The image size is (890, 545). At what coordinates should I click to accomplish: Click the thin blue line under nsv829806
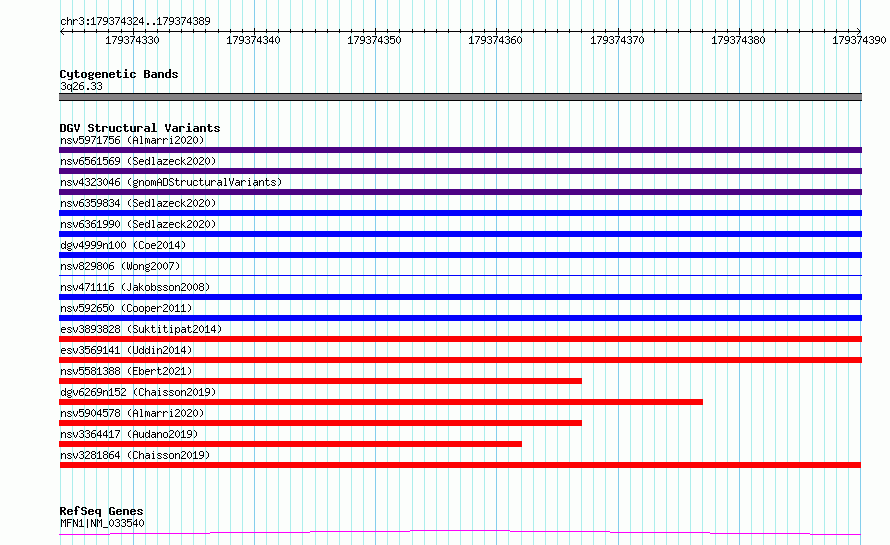coord(460,275)
